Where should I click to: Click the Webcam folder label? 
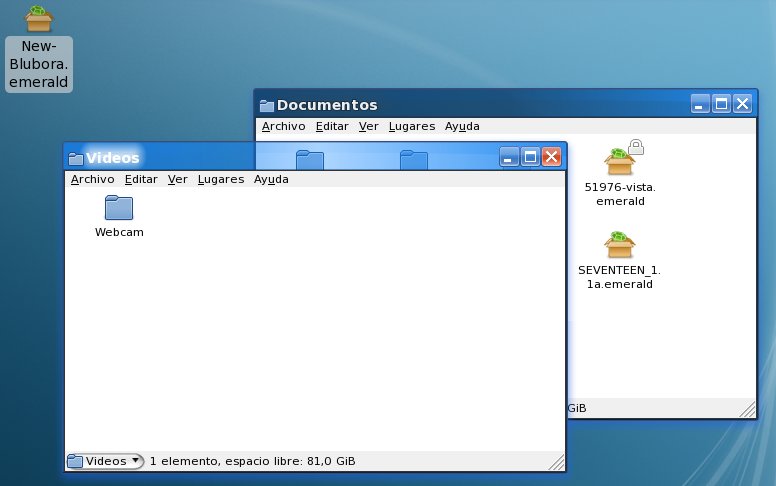coord(119,232)
